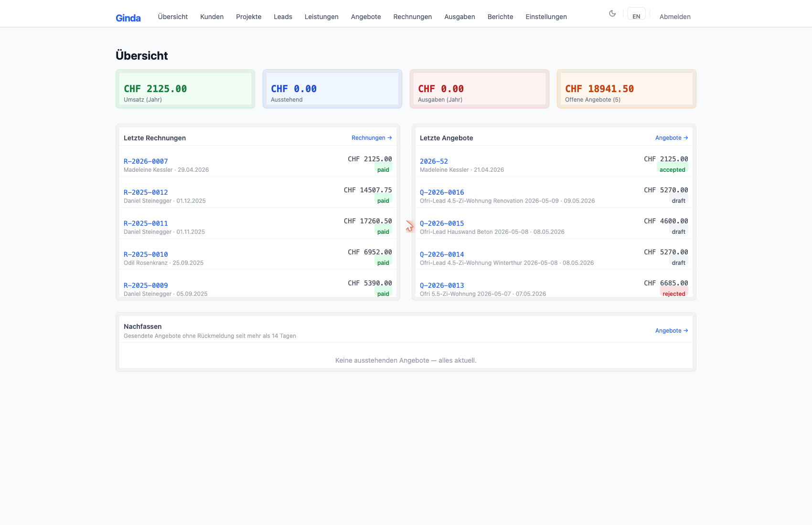Open Berichte page

(x=501, y=17)
